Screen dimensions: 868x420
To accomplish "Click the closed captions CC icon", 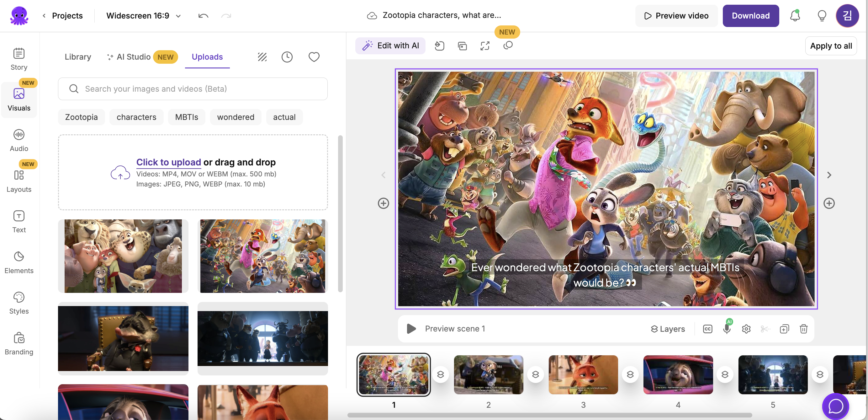I will pos(707,329).
